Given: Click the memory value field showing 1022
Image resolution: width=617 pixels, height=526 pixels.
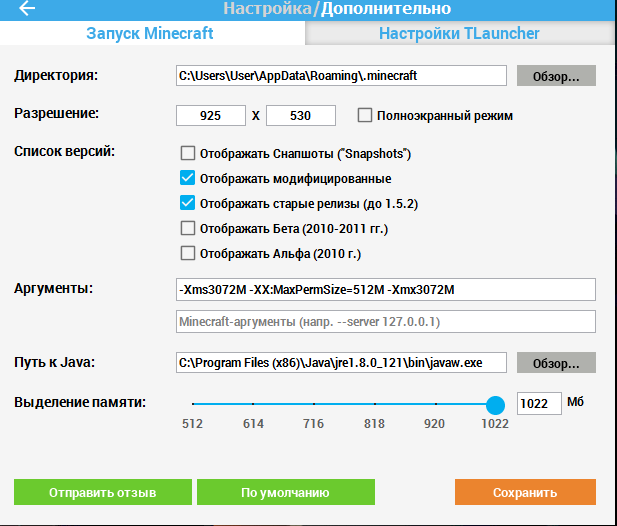Looking at the screenshot, I should click(539, 403).
